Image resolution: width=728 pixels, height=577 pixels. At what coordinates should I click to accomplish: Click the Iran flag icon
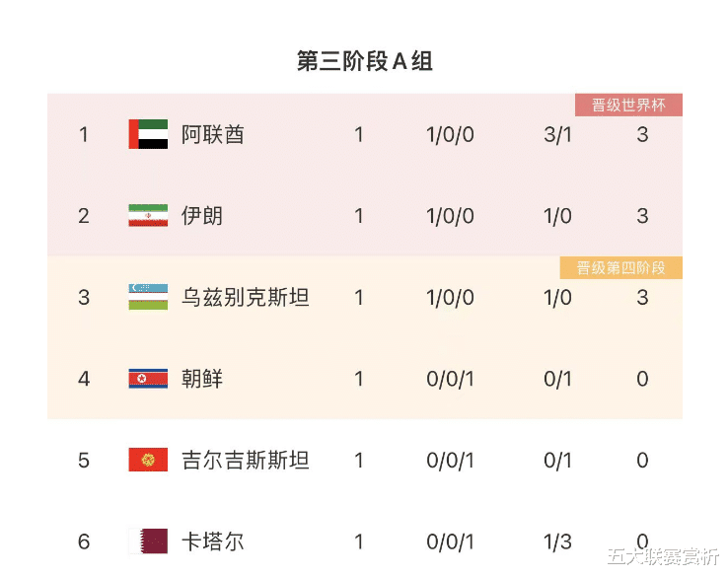148,215
